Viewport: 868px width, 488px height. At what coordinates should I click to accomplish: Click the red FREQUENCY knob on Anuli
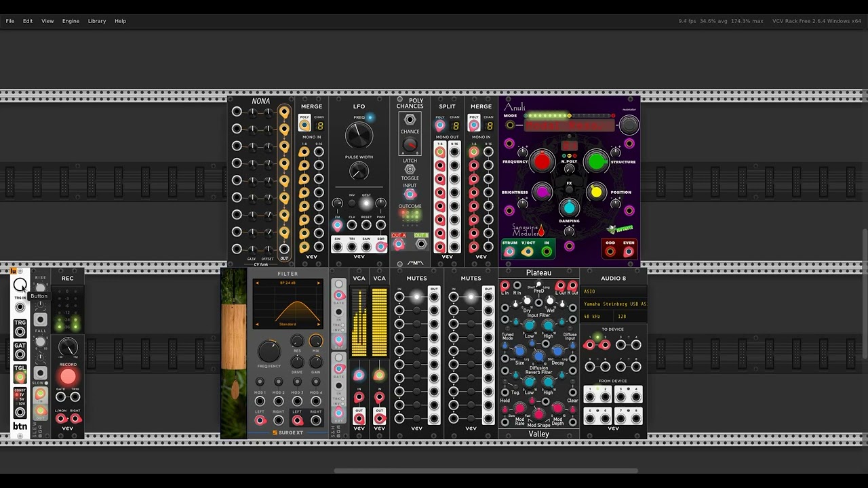(542, 161)
